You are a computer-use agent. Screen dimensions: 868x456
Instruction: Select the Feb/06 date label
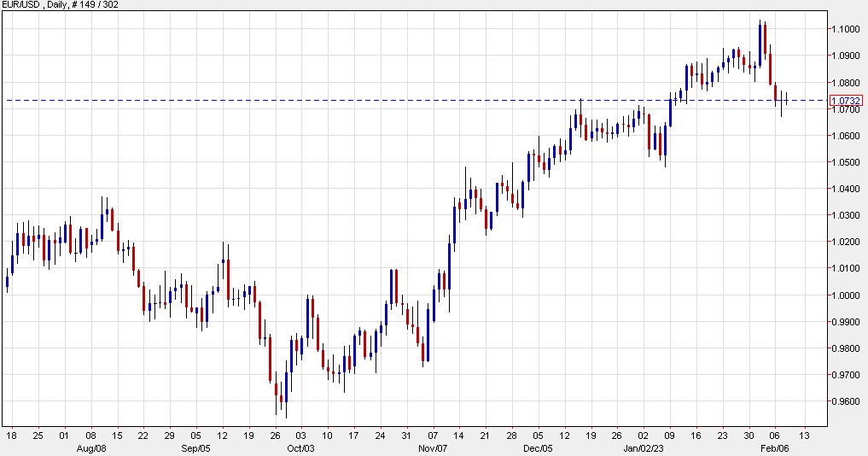[x=776, y=447]
